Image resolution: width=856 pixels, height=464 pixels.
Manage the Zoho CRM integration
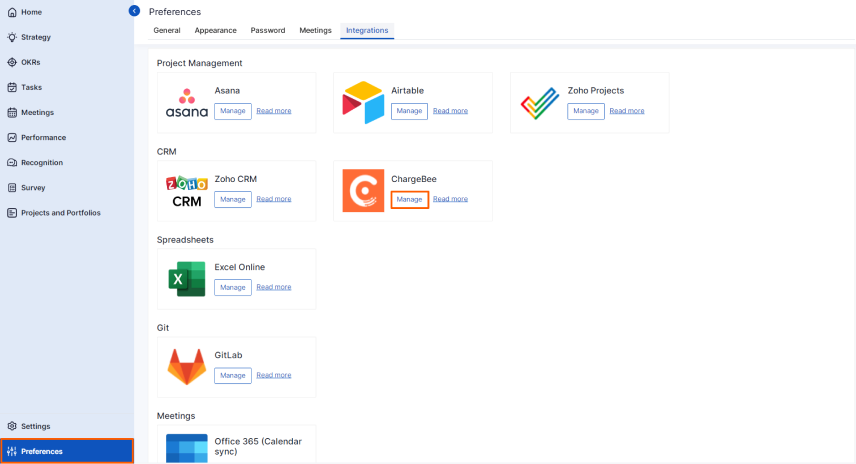click(233, 199)
